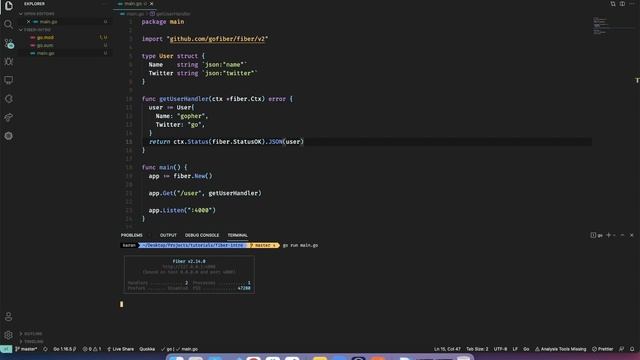Open errors and warnings count
The width and height of the screenshot is (640, 360).
click(x=92, y=349)
